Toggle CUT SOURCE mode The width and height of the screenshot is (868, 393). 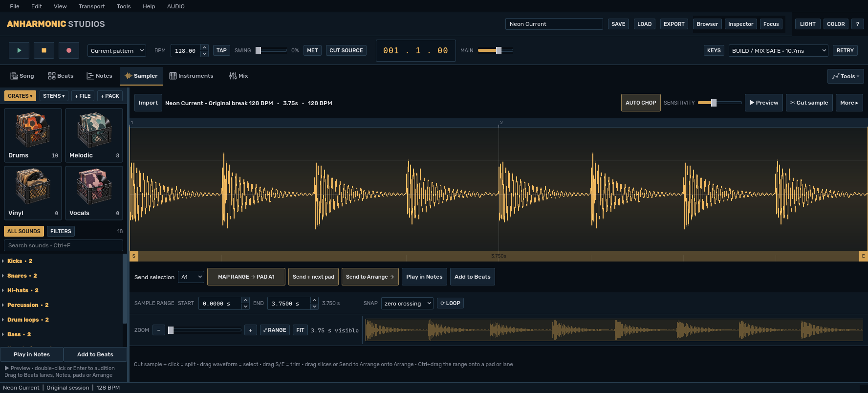346,50
